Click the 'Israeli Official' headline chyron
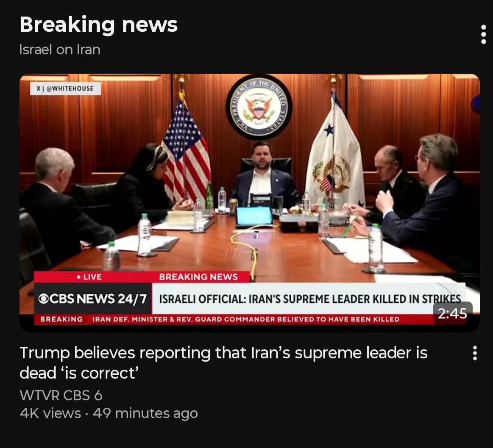 pos(310,299)
